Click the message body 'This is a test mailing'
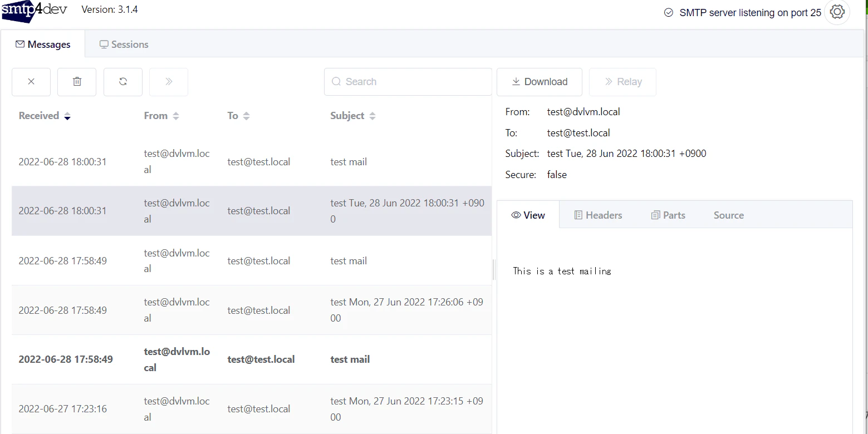 tap(562, 271)
